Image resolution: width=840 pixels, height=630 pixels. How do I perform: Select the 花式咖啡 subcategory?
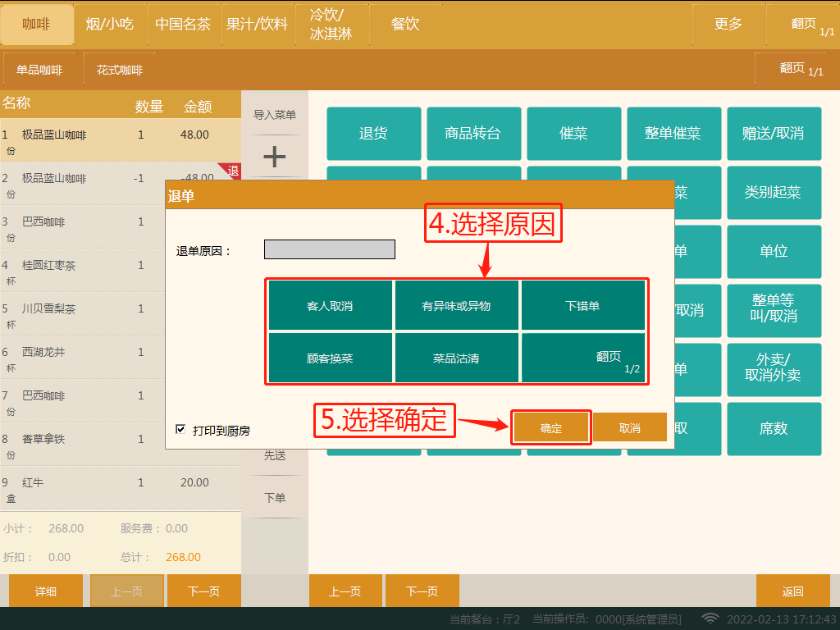pos(120,70)
